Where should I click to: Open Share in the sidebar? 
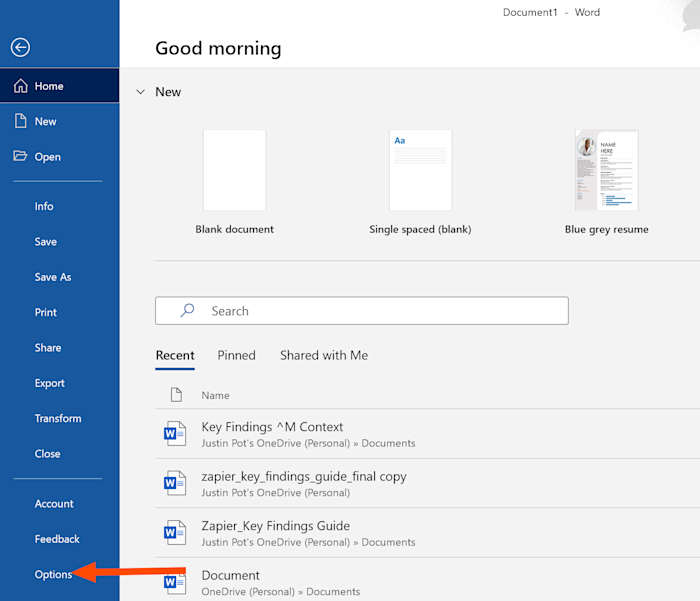click(48, 347)
